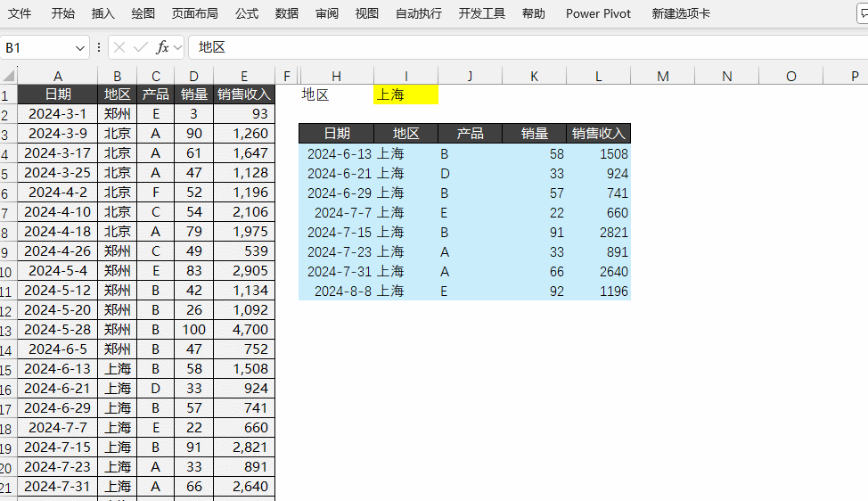
Task: Click the formula bar cancel X icon
Action: (x=119, y=47)
